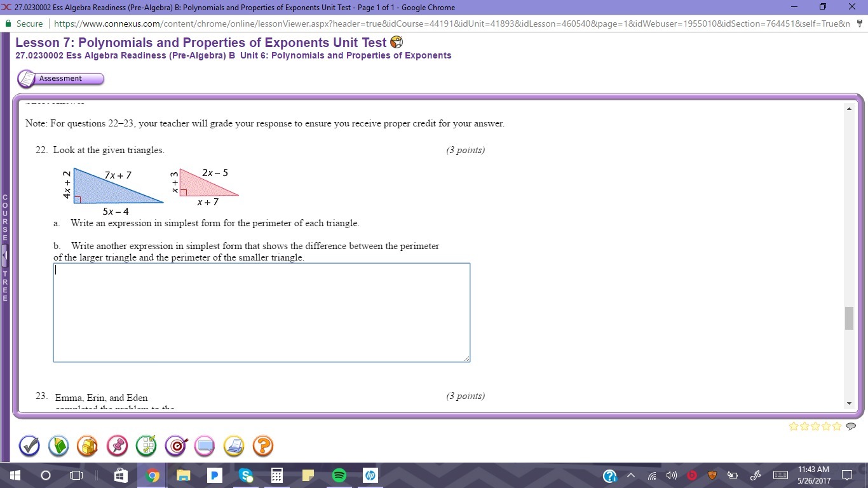Open the green checklist icon
The image size is (868, 488).
[x=147, y=446]
